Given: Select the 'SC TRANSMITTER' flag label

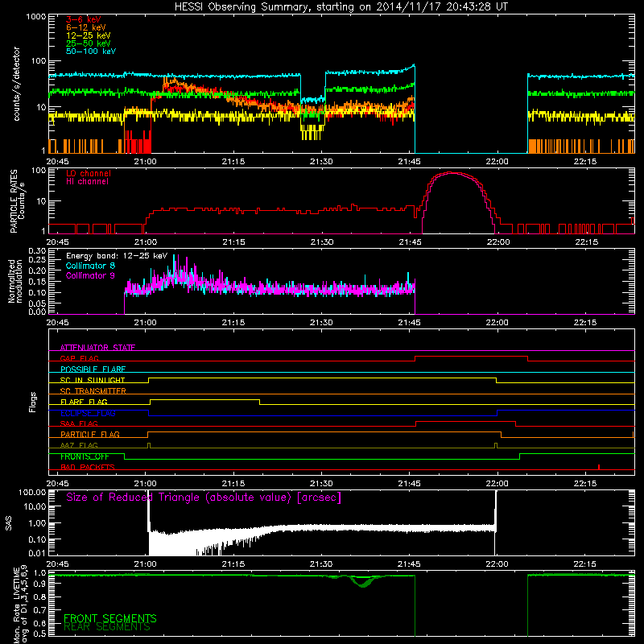Looking at the screenshot, I should point(93,391).
